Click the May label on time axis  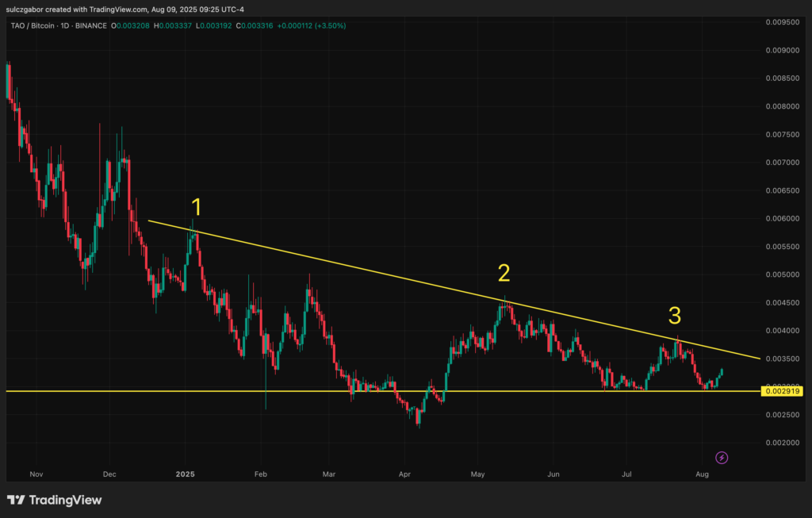[477, 474]
